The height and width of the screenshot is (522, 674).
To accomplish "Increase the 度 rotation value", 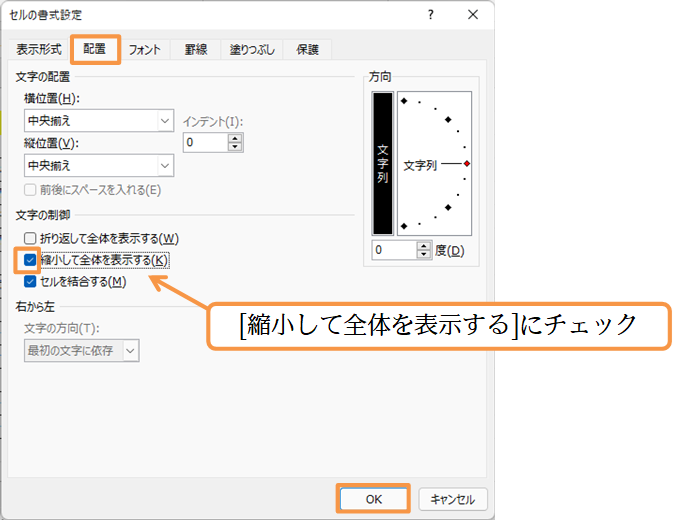I will click(424, 246).
